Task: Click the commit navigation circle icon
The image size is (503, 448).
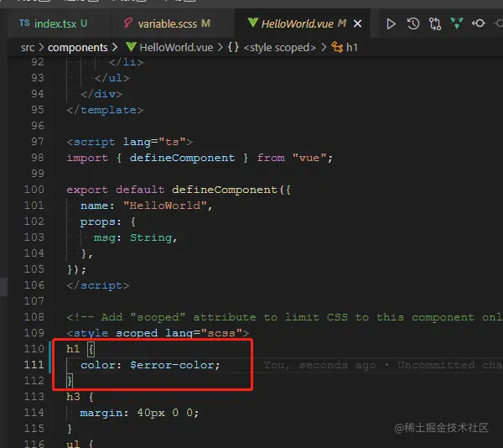Action: 479,23
